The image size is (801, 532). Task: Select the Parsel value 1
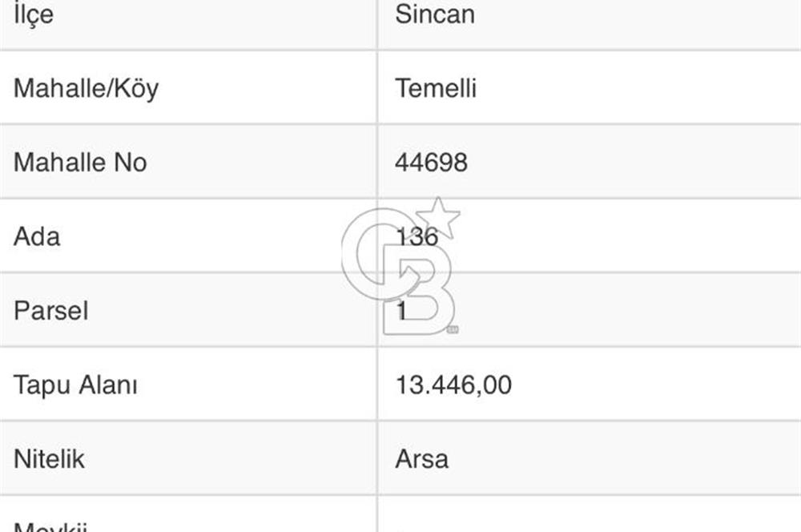coord(401,311)
